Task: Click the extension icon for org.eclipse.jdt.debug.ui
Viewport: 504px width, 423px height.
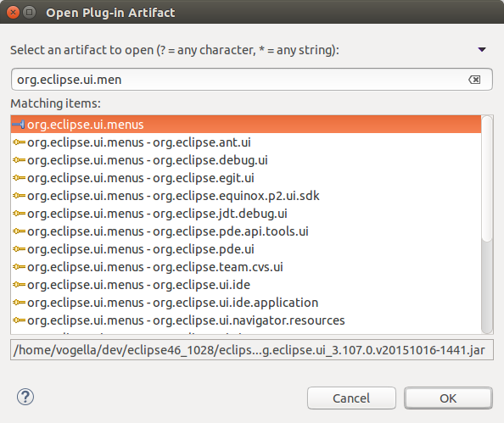Action: coord(19,214)
